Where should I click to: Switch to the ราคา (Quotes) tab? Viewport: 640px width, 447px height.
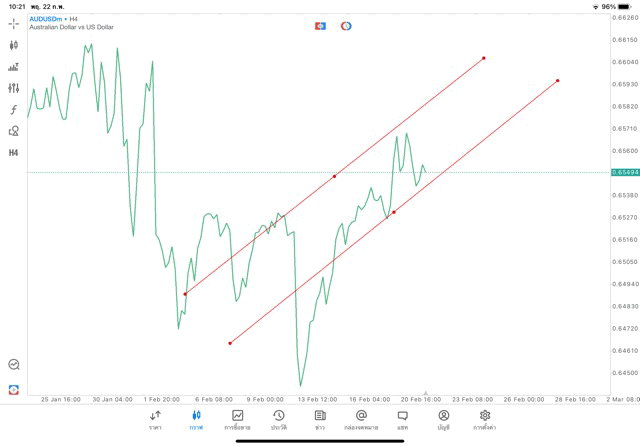click(x=155, y=420)
